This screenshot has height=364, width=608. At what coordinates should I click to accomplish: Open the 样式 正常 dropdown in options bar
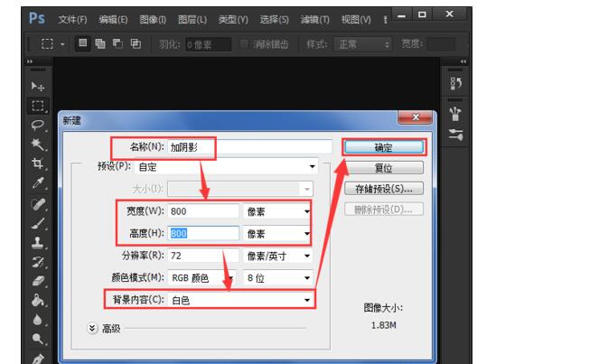coord(362,44)
